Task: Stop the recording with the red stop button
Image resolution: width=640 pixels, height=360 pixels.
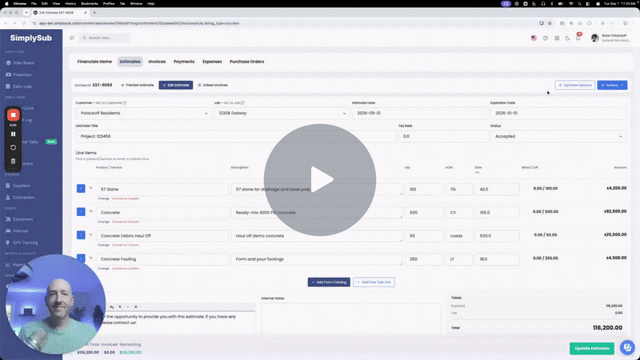Action: (13, 115)
